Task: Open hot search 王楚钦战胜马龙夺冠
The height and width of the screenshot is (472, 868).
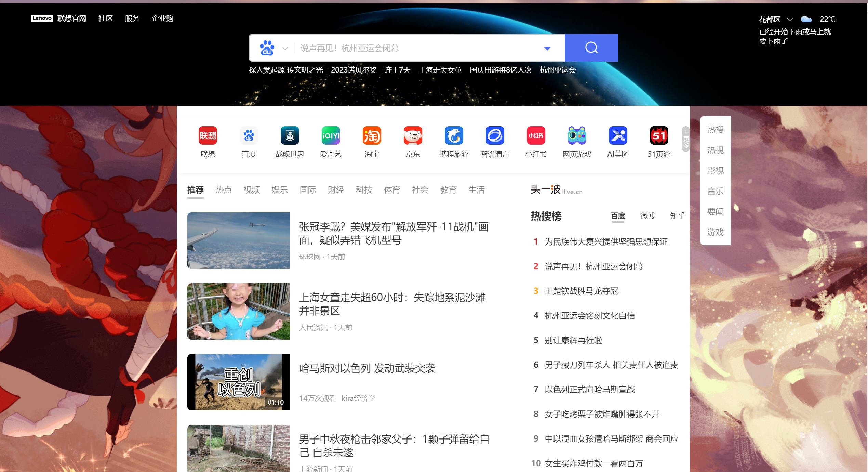Action: pyautogui.click(x=582, y=291)
